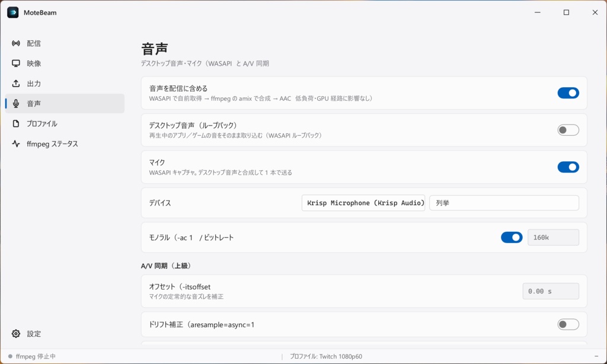Click the オフセット 0.00 s field

point(551,291)
